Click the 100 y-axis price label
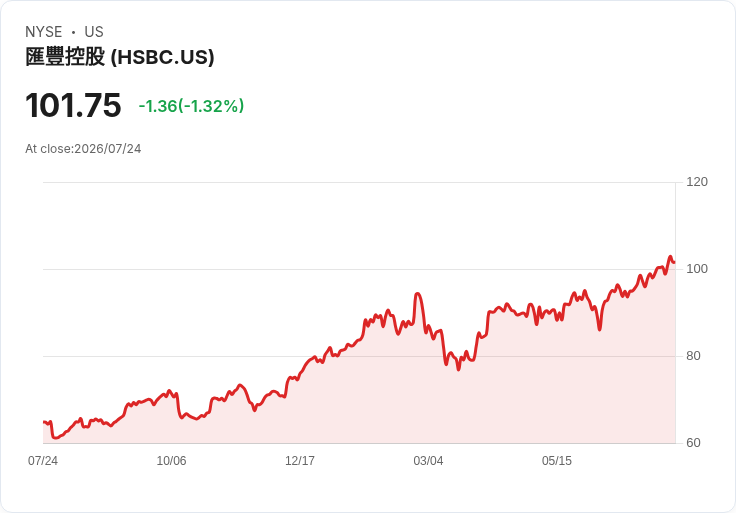Viewport: 736px width, 513px height. (x=697, y=269)
